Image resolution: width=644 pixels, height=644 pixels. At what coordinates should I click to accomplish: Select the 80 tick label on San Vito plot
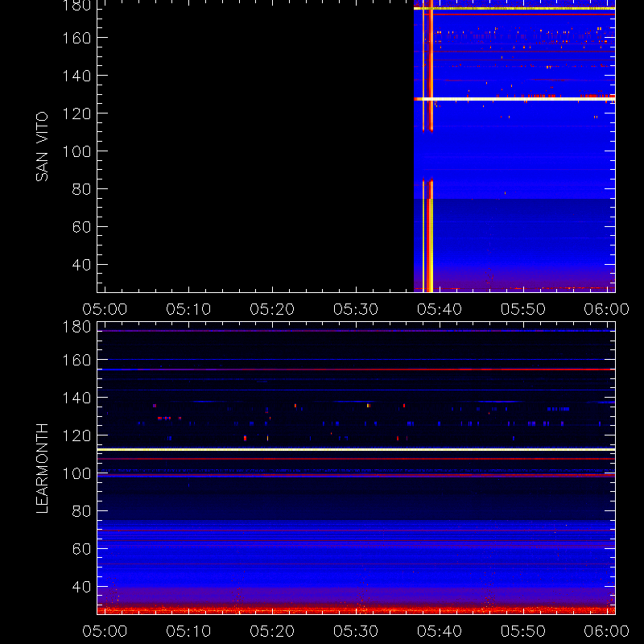[81, 189]
